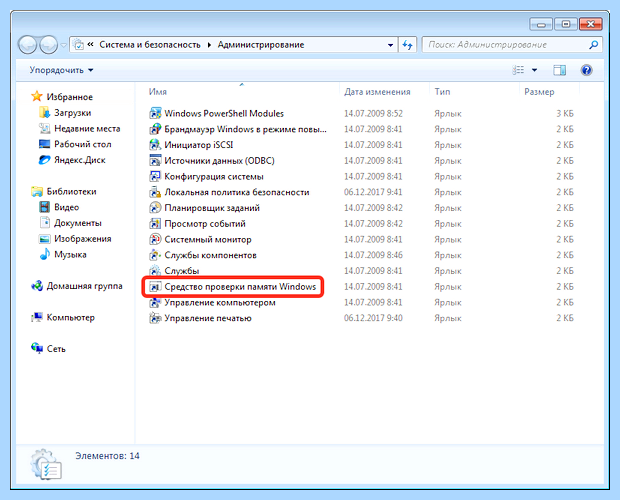620x500 pixels.
Task: Open help with the question mark icon
Action: [586, 70]
